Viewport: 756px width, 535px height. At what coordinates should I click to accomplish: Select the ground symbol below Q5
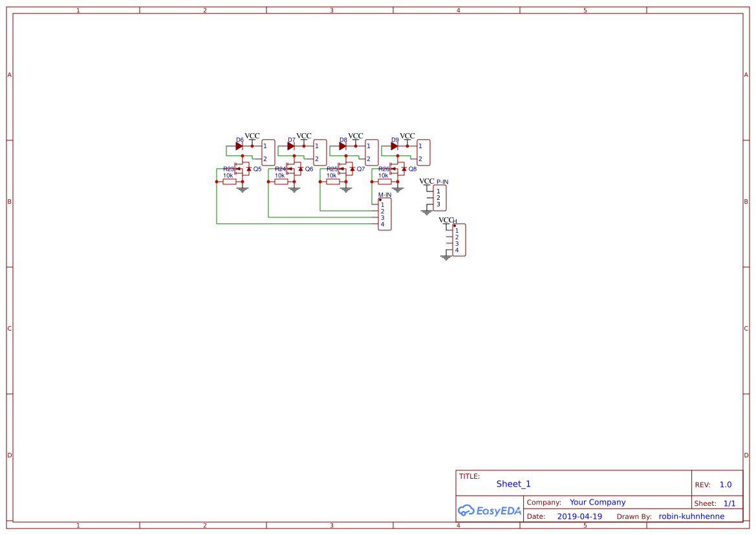tap(242, 189)
